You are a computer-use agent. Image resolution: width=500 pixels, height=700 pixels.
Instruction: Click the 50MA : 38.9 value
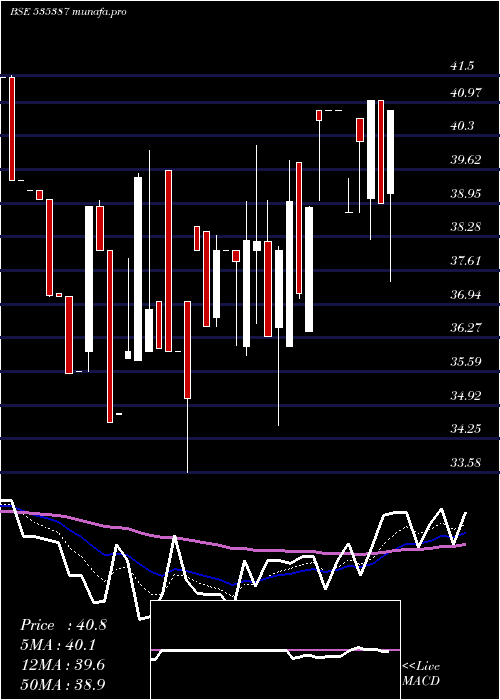pos(62,684)
